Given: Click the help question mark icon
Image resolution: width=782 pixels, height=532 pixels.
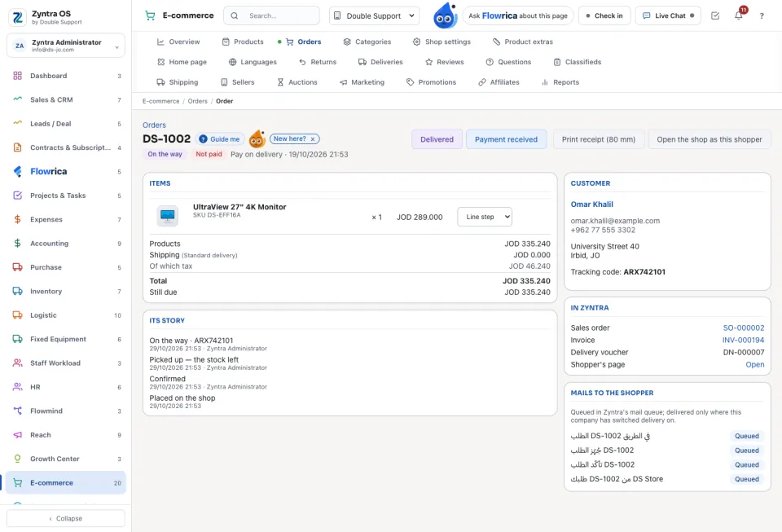Looking at the screenshot, I should (x=762, y=15).
